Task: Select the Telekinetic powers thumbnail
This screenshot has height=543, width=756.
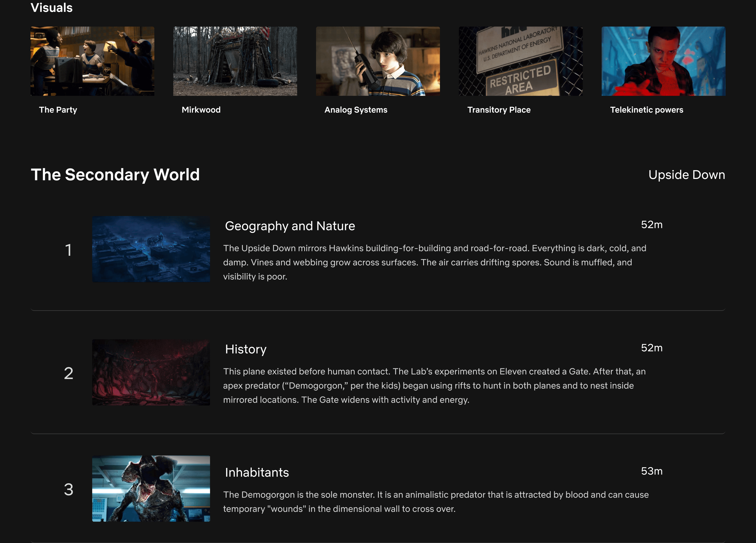Action: [663, 61]
